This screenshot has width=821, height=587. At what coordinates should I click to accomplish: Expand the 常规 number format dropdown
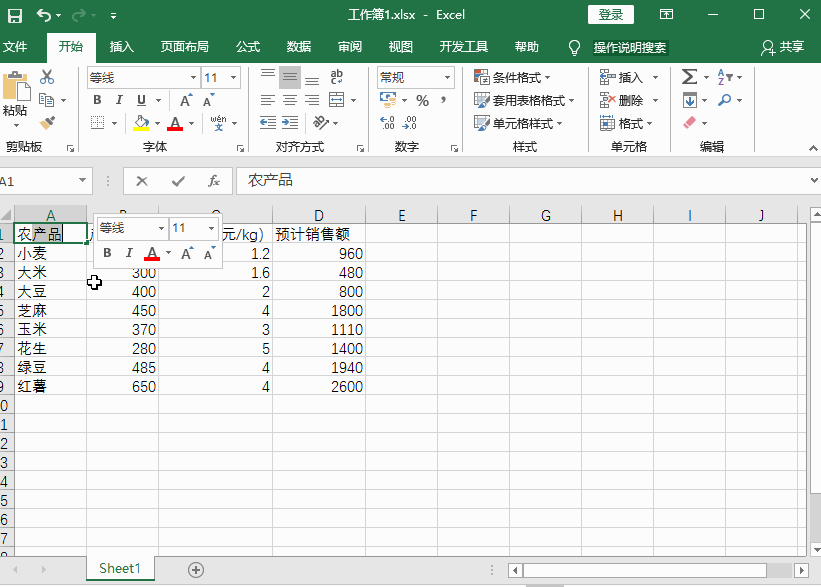click(447, 78)
